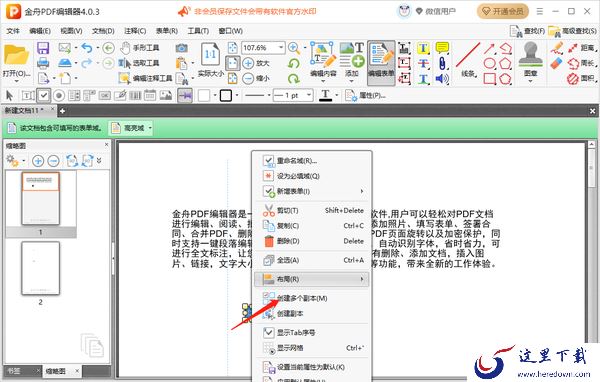Select the checkbox form field tool
The image size is (600, 382).
tap(44, 95)
